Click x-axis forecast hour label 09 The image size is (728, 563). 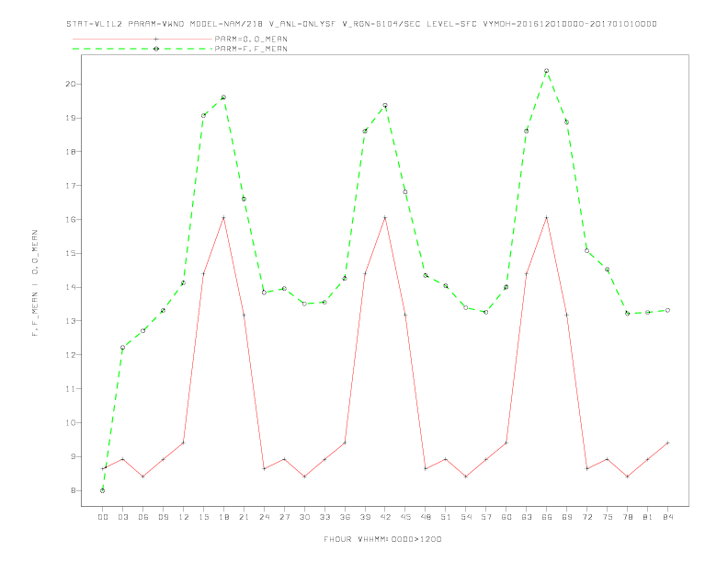(163, 517)
